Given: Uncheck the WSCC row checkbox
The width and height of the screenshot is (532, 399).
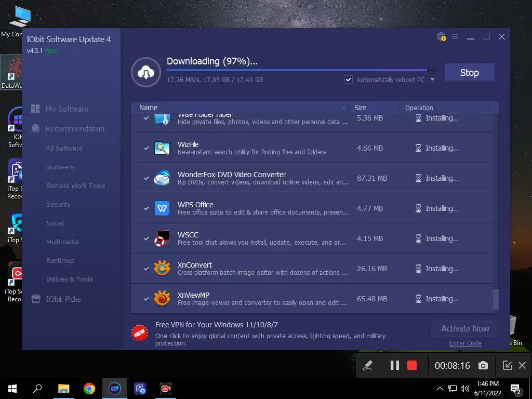Looking at the screenshot, I should pos(146,238).
